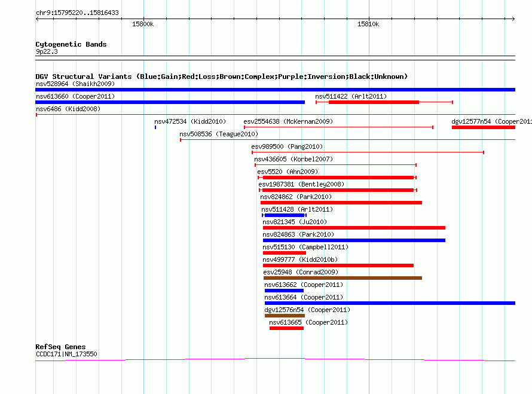Click the blue nsv613660 gain bar
The image size is (532, 394).
[x=170, y=102]
